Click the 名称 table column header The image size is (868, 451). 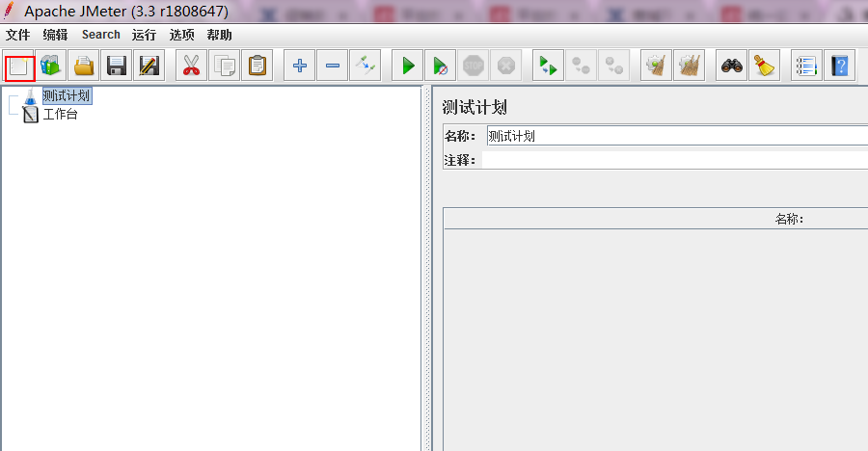[789, 219]
